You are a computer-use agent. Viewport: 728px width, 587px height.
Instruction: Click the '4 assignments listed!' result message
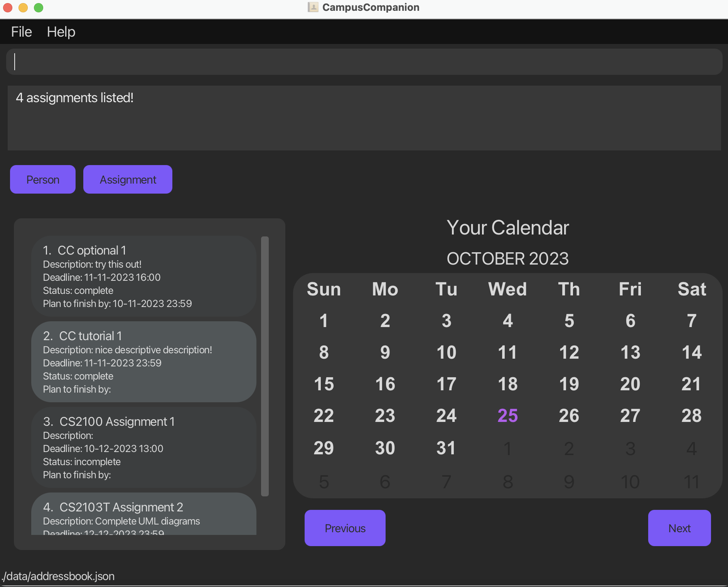pyautogui.click(x=75, y=98)
